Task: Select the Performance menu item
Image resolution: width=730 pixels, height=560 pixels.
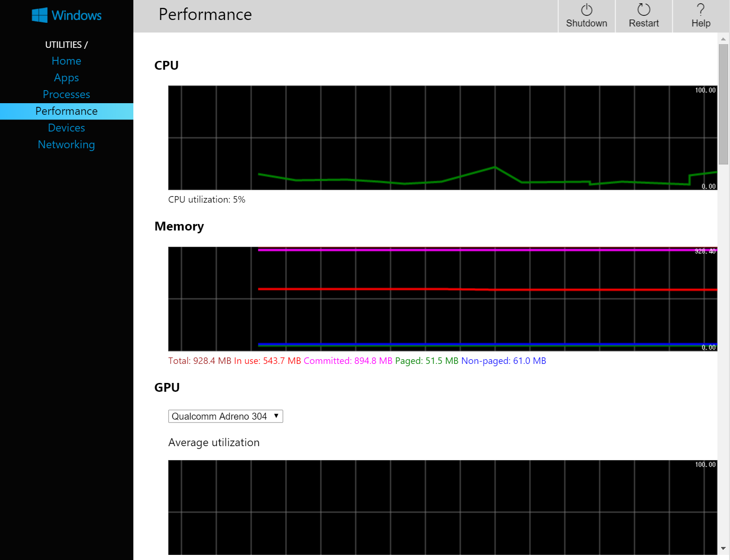Action: [66, 111]
